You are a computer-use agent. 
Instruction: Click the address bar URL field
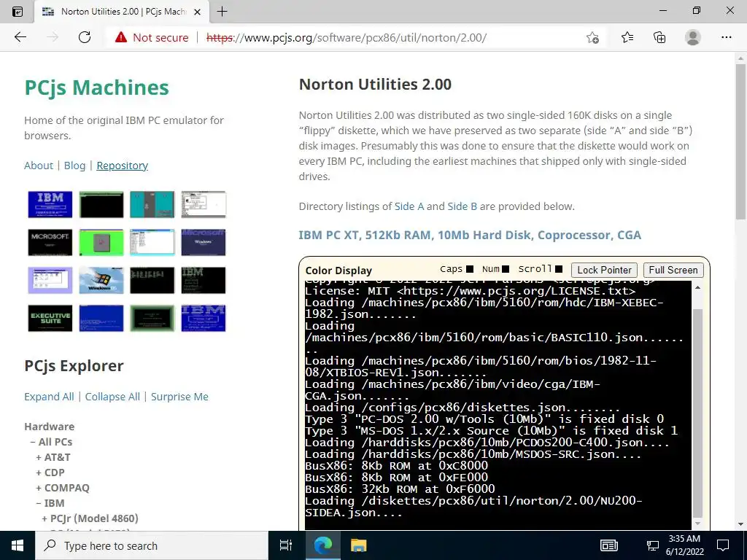[x=347, y=38]
